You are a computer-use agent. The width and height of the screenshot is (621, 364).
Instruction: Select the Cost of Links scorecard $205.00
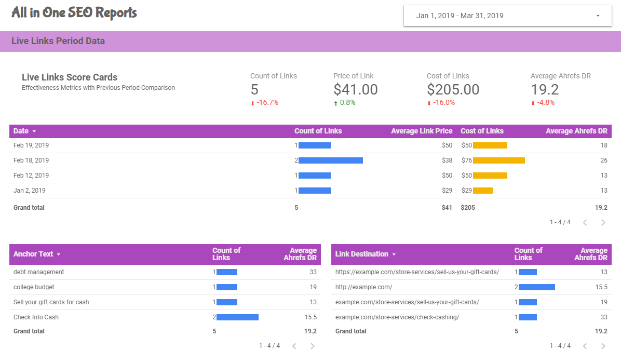coord(453,89)
